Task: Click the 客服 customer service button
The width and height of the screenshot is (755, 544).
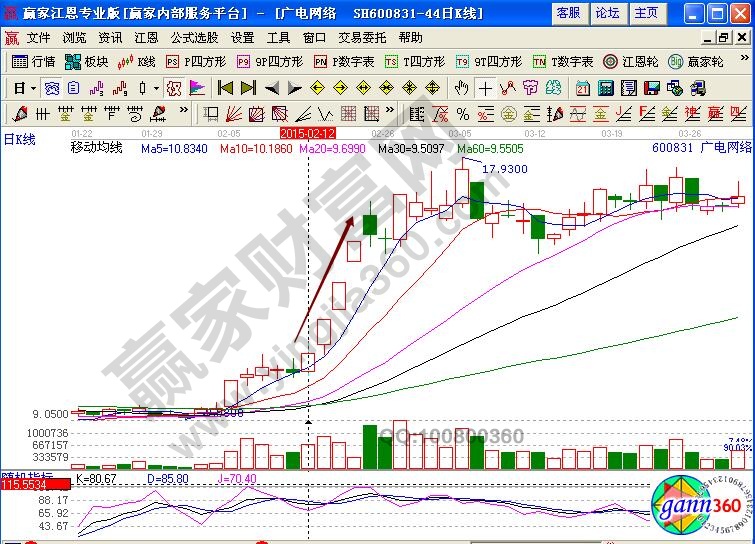Action: point(568,13)
